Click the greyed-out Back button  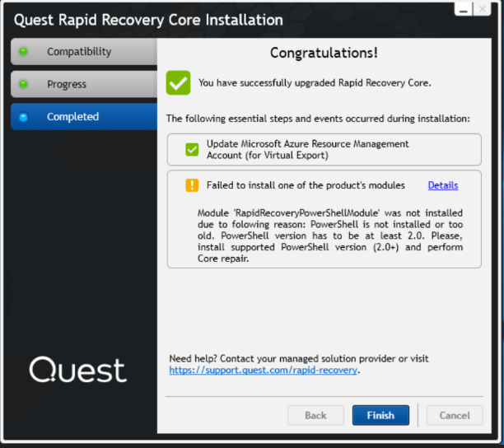click(315, 415)
